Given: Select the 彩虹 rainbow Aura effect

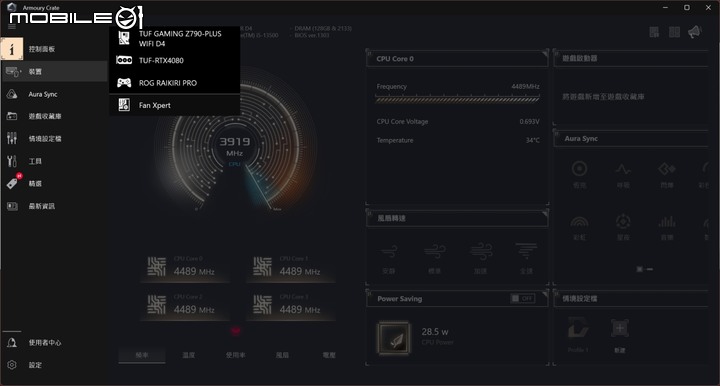Looking at the screenshot, I should tap(579, 227).
